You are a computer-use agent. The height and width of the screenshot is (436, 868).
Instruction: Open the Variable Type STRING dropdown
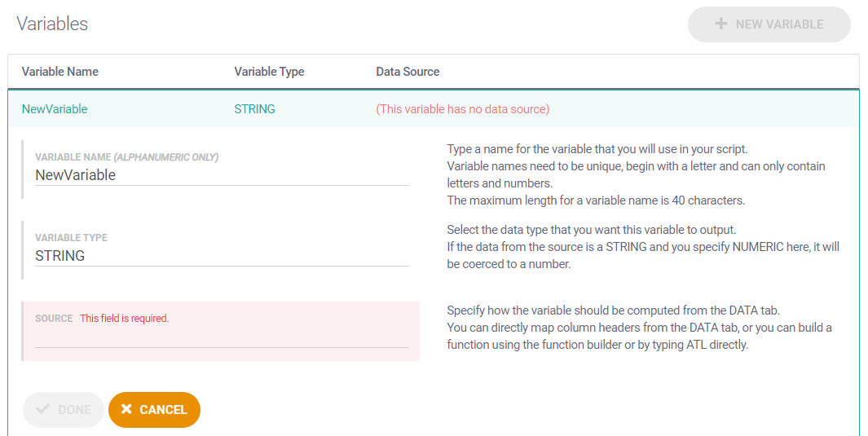click(x=221, y=256)
